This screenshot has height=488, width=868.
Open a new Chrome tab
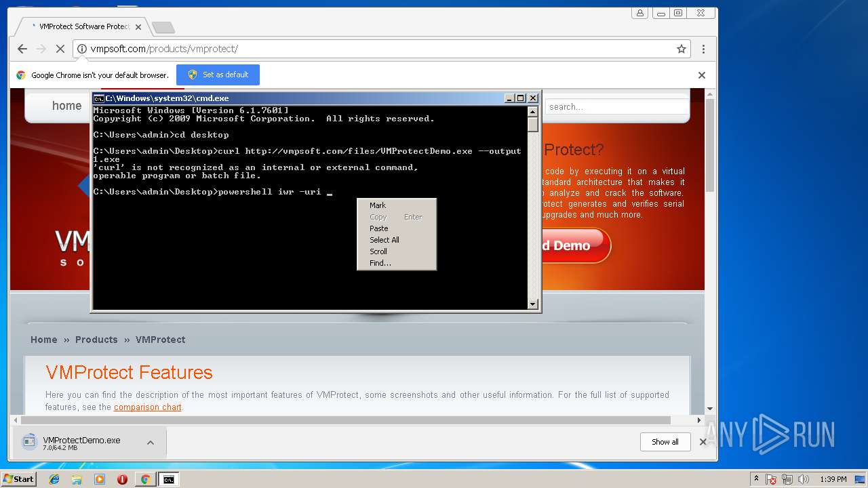click(x=163, y=27)
